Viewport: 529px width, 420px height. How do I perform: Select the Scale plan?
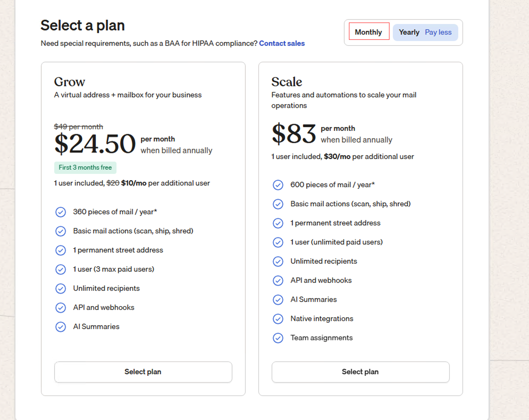[x=360, y=372]
